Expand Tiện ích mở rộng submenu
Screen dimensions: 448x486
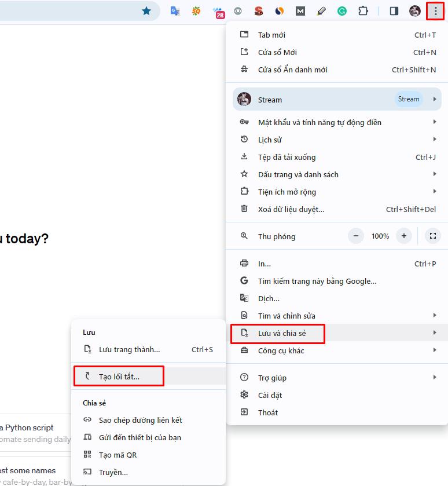point(337,192)
